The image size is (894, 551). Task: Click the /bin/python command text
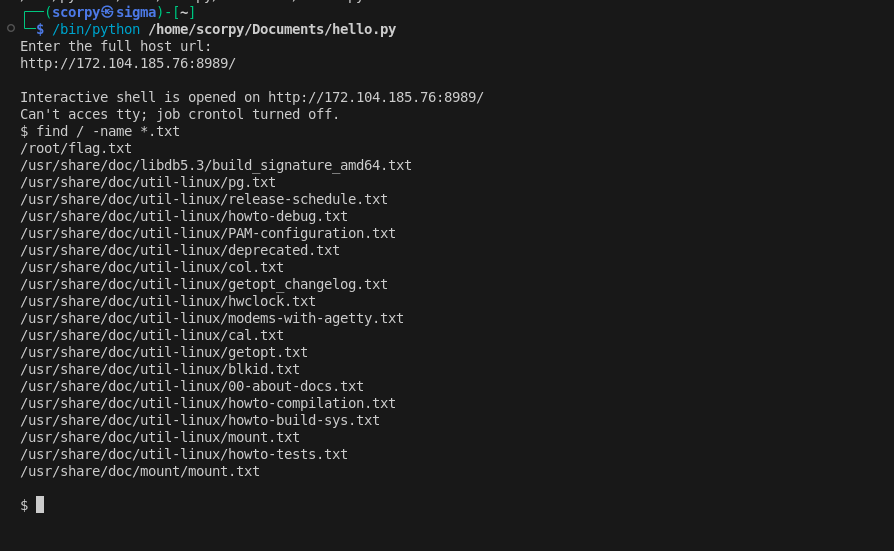[x=96, y=29]
